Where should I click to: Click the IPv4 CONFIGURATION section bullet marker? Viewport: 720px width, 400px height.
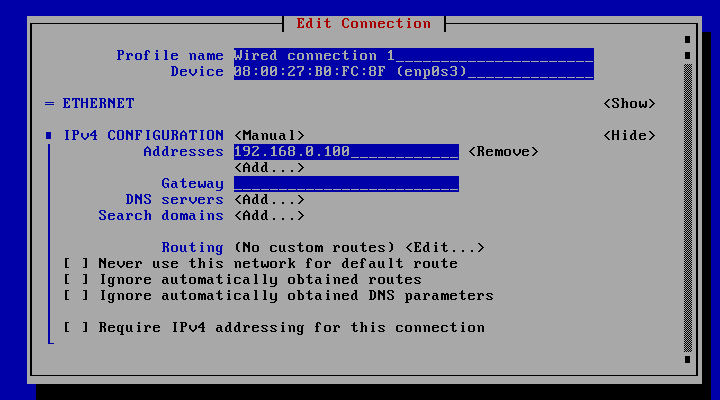click(49, 135)
